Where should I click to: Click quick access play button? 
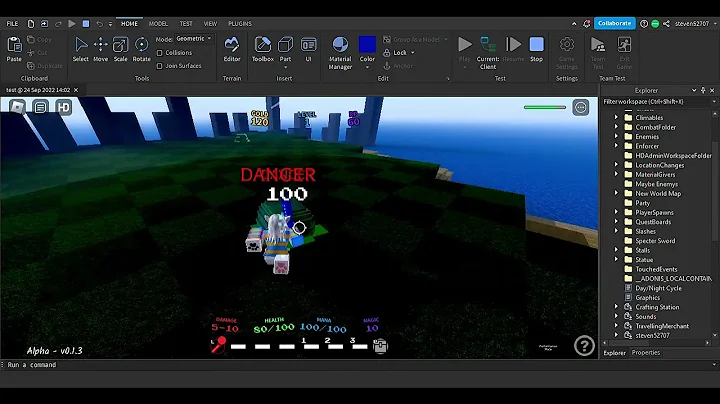tap(72, 23)
